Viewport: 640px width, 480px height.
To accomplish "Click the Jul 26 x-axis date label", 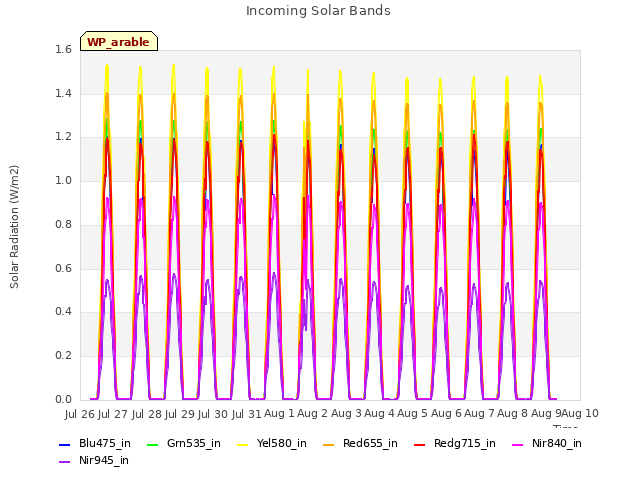I will click(80, 414).
